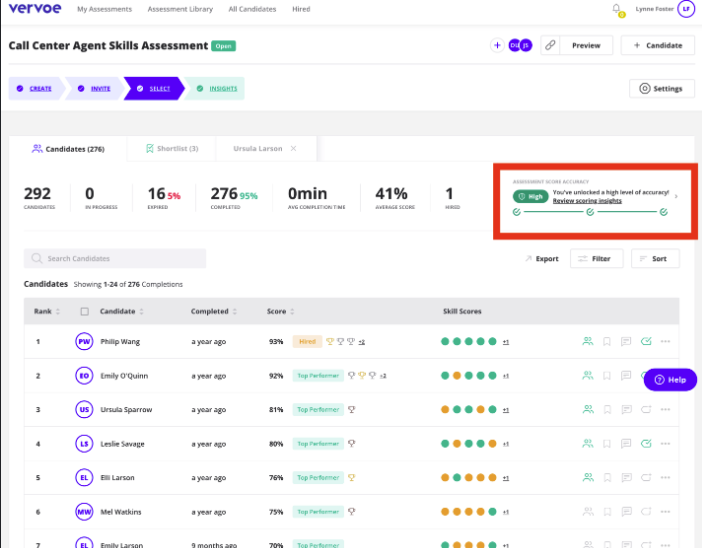The width and height of the screenshot is (702, 548).
Task: Switch to the Shortlist (3) tab
Action: tap(172, 148)
